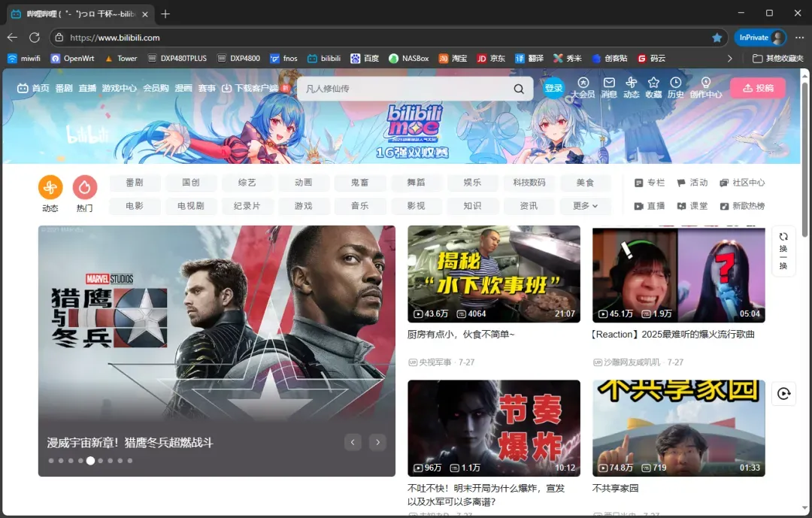Viewport: 812px width, 518px height.
Task: Open the 收藏 star icon
Action: 653,87
